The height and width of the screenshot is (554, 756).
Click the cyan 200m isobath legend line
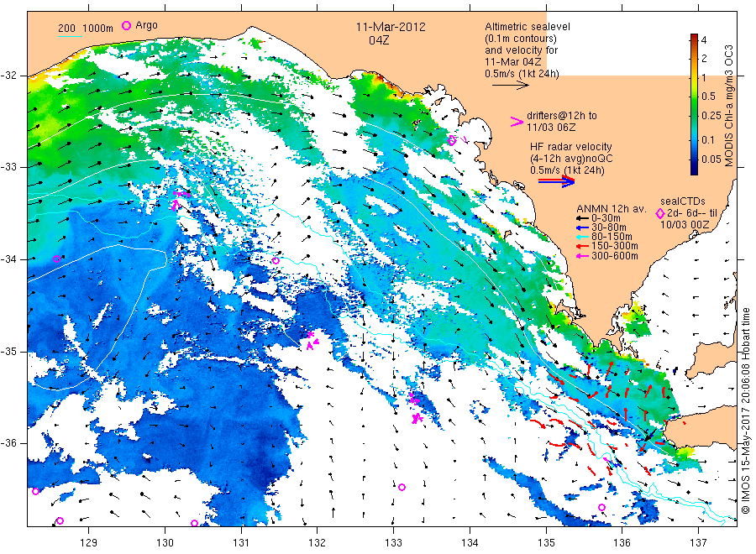[70, 36]
